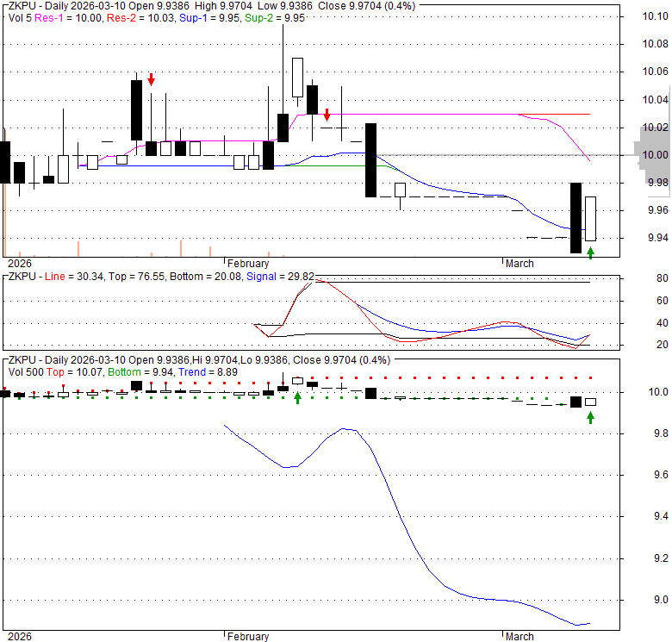Click green up arrow under last main-chart candle
This screenshot has height=642, width=672.
pos(590,252)
